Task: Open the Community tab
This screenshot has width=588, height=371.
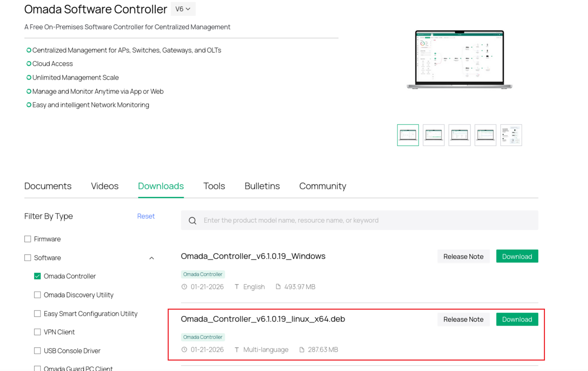Action: [x=322, y=186]
